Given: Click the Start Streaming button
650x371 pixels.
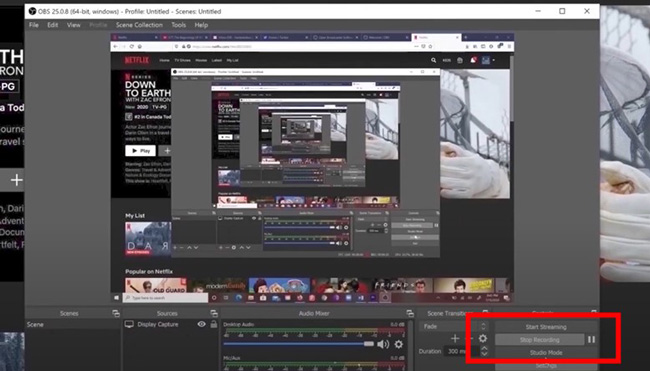Looking at the screenshot, I should pyautogui.click(x=546, y=327).
